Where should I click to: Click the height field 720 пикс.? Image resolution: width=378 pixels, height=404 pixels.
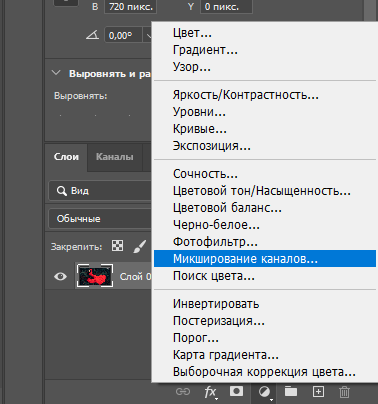130,6
